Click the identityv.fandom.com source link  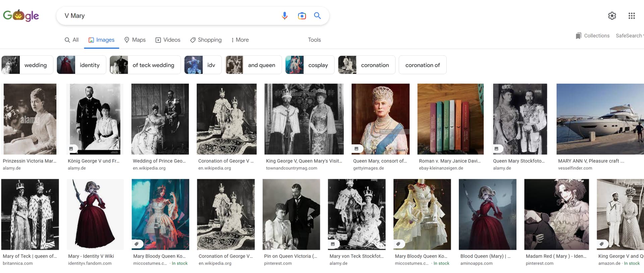coord(90,263)
